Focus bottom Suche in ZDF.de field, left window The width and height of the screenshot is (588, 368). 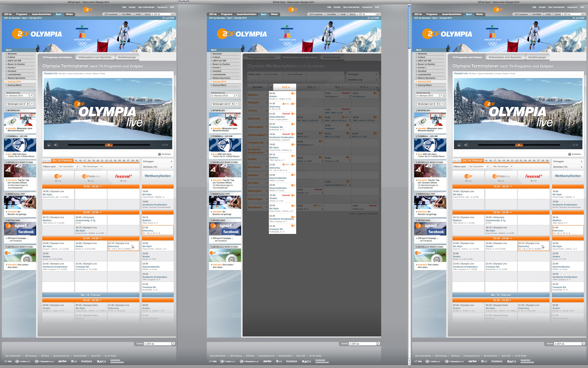(157, 344)
